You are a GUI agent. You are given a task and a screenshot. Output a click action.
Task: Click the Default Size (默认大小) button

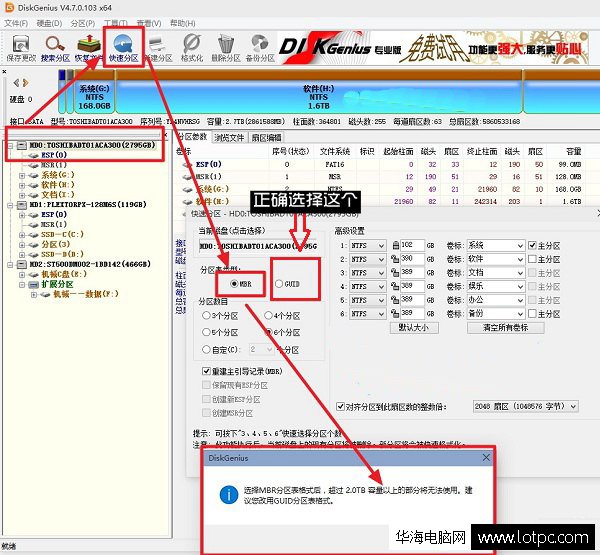coord(414,328)
